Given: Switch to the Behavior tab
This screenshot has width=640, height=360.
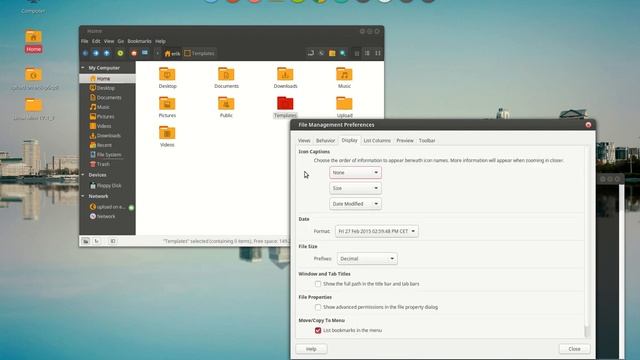Looking at the screenshot, I should 325,140.
